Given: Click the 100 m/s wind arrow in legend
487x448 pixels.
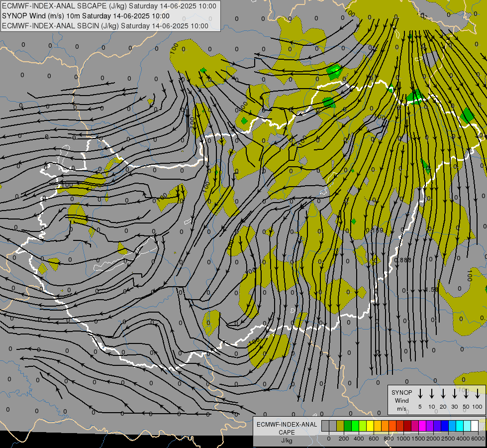Looking at the screenshot, I should pos(478,393).
